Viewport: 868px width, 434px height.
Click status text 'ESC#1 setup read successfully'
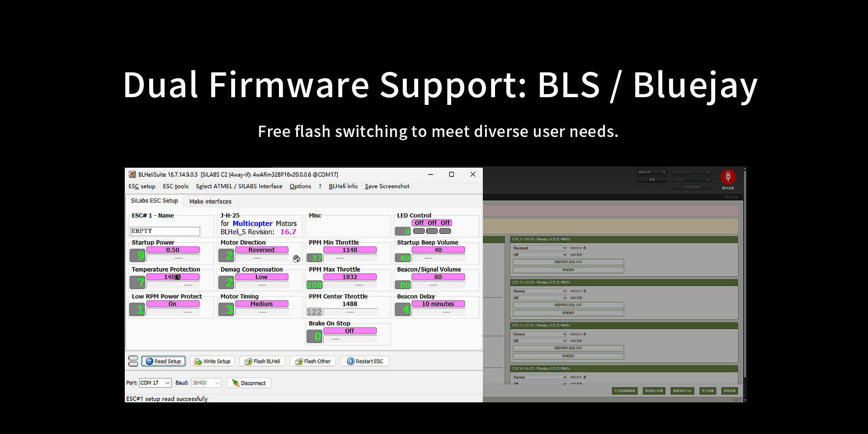click(167, 399)
